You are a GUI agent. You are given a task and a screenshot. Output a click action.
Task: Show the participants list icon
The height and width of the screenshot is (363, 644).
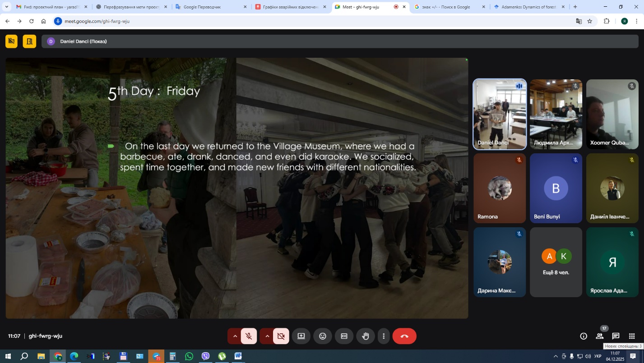pos(599,336)
